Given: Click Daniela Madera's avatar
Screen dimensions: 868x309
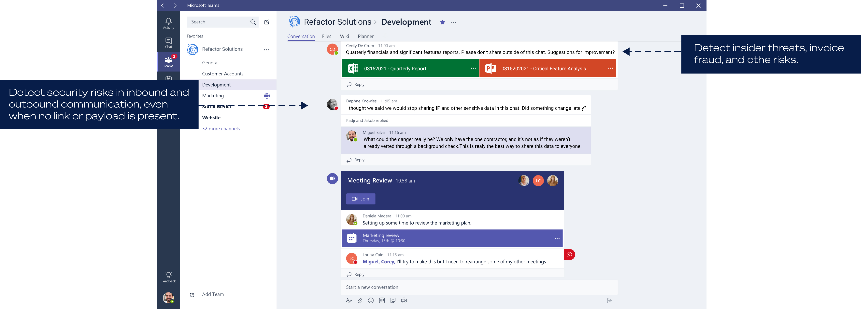Looking at the screenshot, I should pyautogui.click(x=351, y=219).
